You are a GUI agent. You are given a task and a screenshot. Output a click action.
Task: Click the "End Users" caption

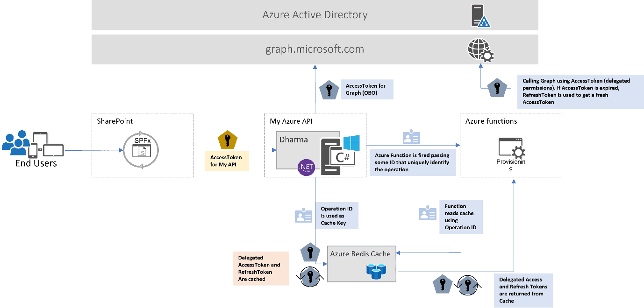point(36,163)
